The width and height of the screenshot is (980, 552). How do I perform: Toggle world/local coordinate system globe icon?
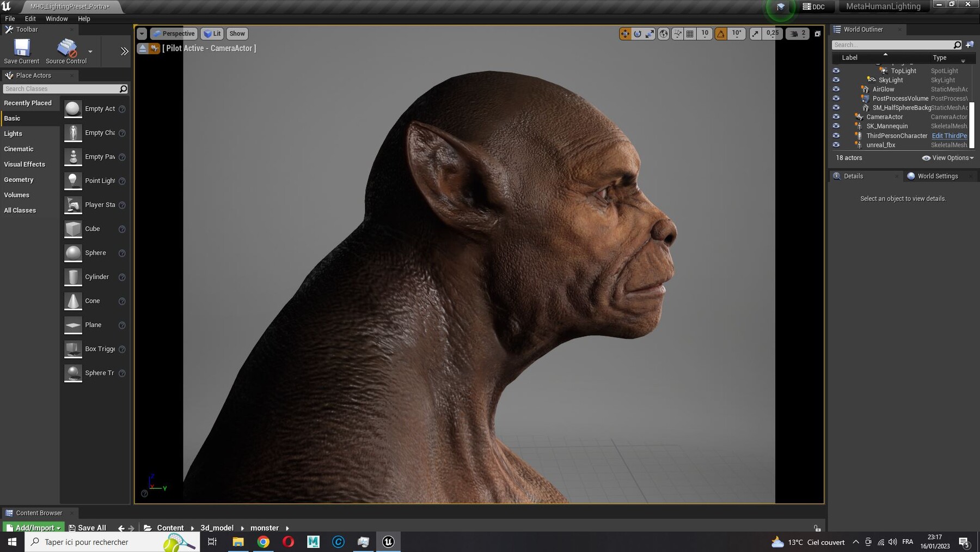(664, 34)
